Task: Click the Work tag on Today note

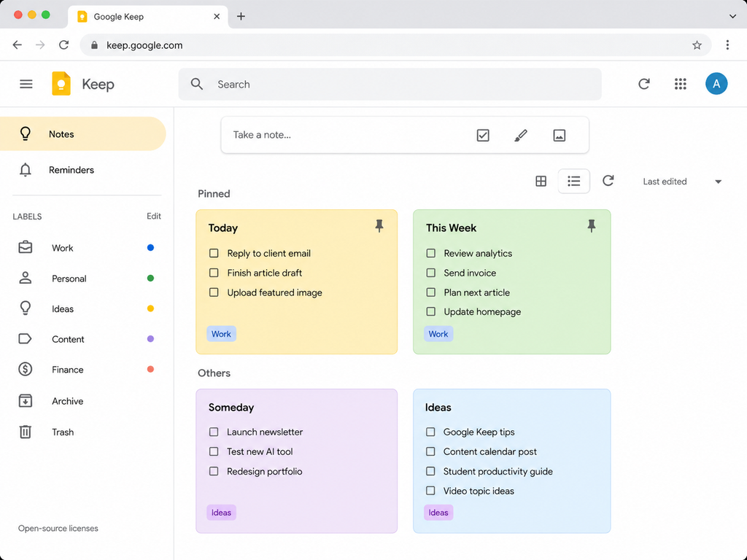Action: [x=221, y=334]
